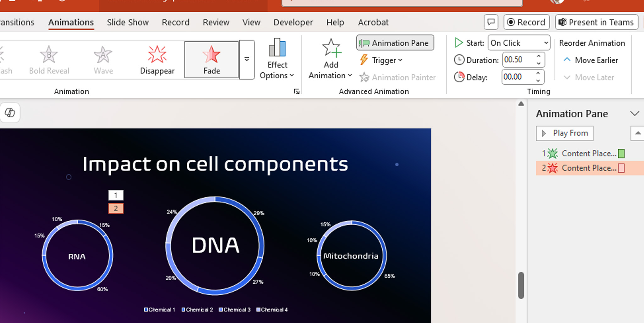Image resolution: width=644 pixels, height=323 pixels.
Task: Open the Animations ribbon tab
Action: tap(71, 22)
